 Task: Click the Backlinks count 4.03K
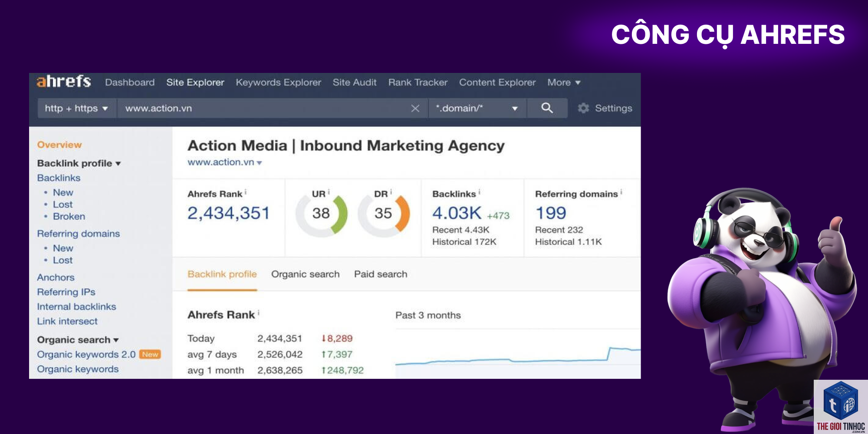(x=457, y=213)
